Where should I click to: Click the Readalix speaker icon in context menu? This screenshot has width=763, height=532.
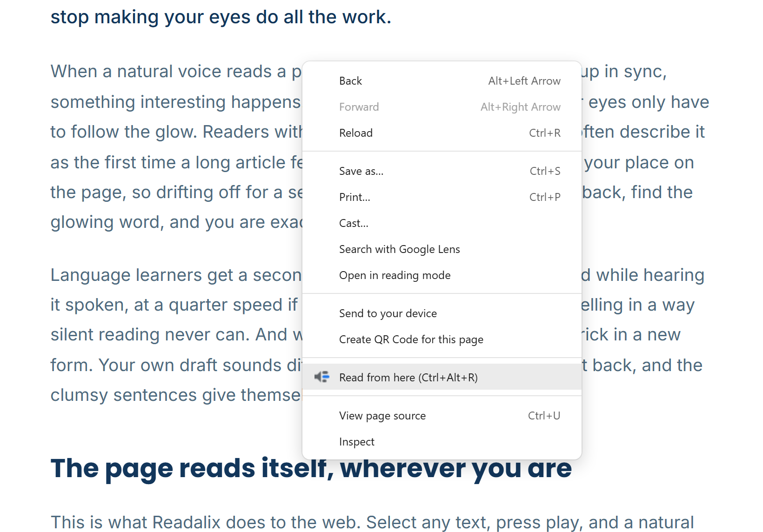coord(322,377)
